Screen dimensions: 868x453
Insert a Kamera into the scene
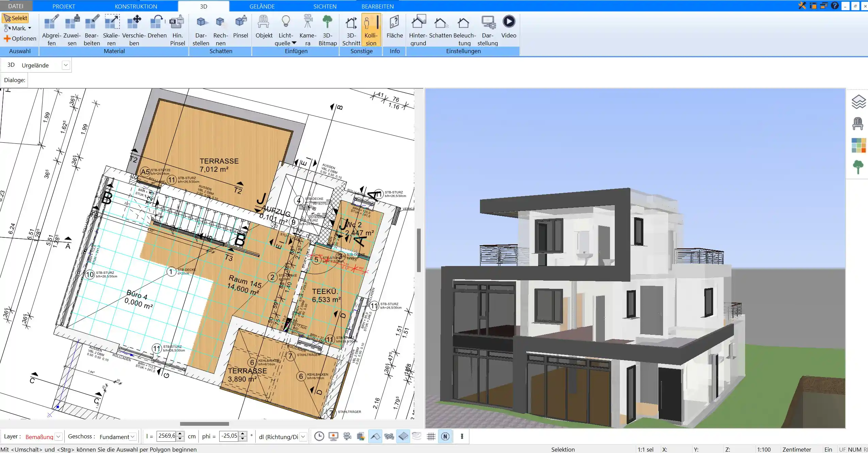tap(308, 30)
